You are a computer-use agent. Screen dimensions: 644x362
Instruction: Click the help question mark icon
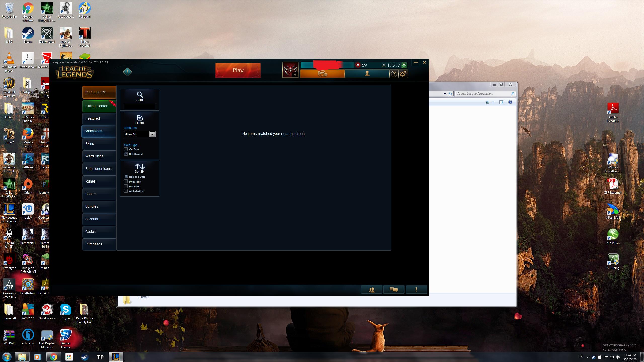tap(394, 74)
